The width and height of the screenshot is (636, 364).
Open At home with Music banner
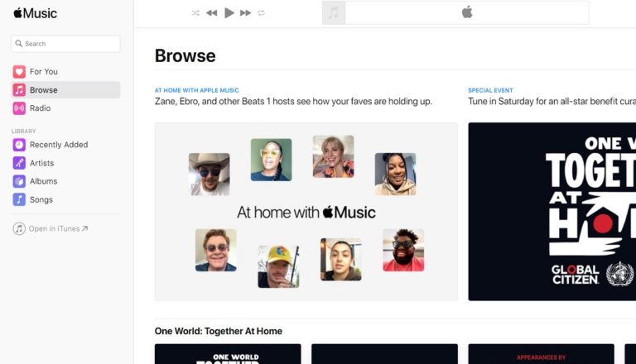[x=306, y=212]
